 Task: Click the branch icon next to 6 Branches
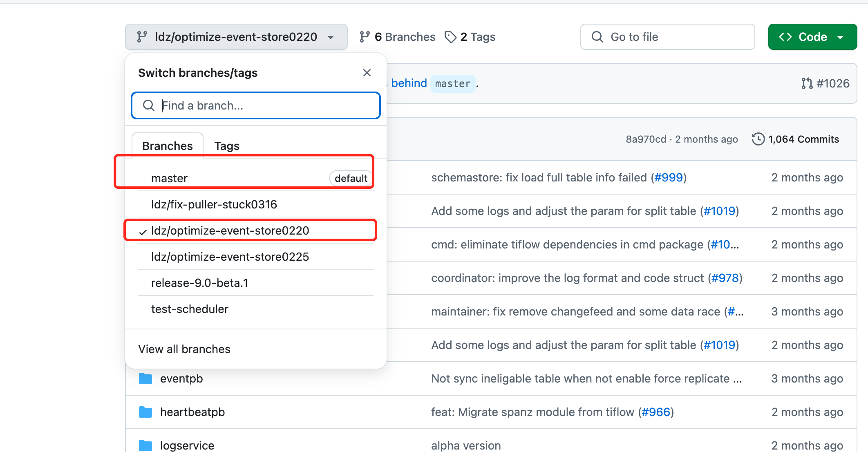tap(365, 37)
